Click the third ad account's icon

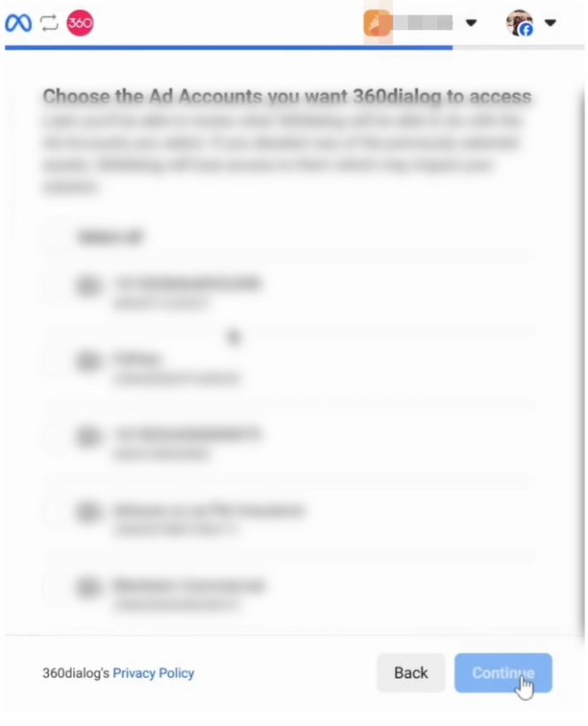click(x=89, y=436)
